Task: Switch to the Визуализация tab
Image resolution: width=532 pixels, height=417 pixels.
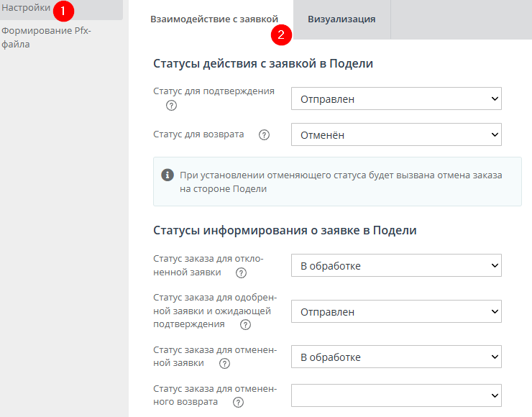Action: point(341,19)
